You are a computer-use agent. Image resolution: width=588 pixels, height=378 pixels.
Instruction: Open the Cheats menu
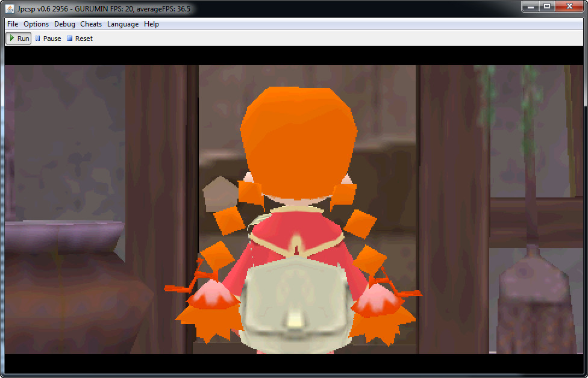tap(91, 24)
